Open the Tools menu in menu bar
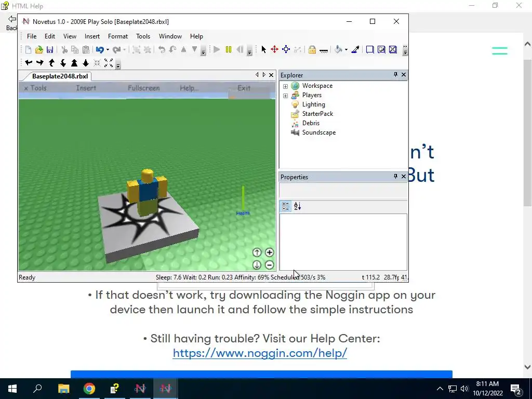 click(143, 36)
